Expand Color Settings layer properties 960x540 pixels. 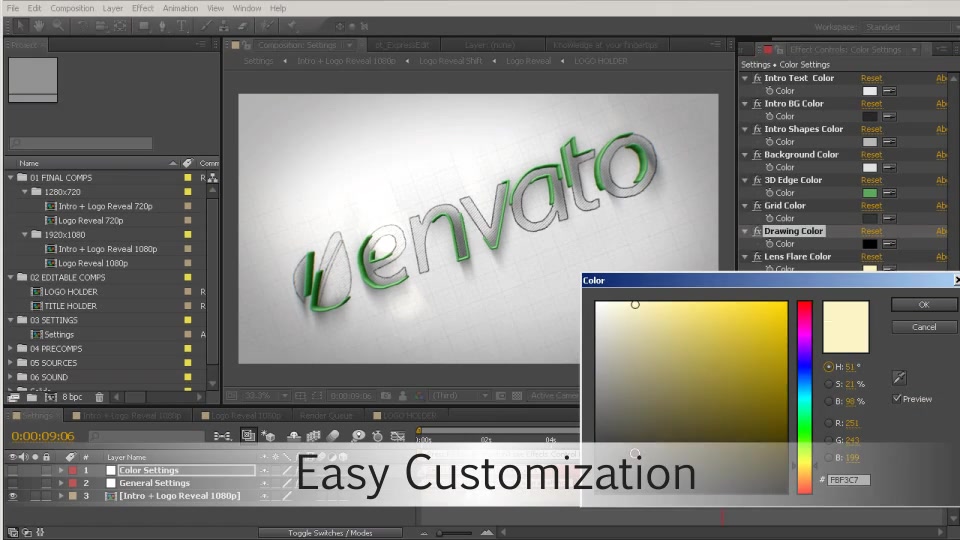61,470
